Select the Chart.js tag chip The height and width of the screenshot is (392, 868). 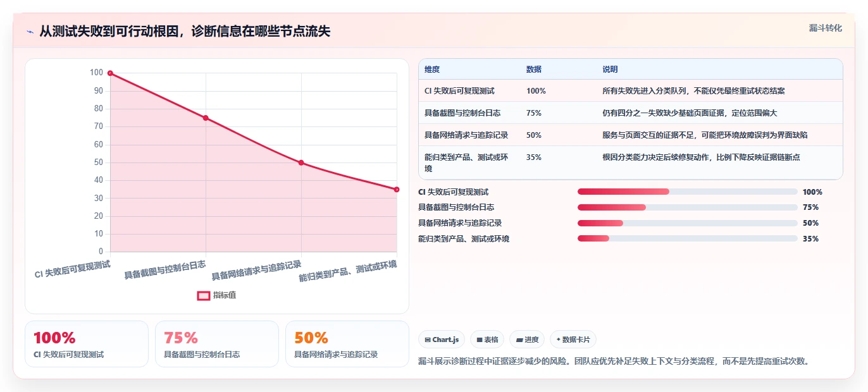click(x=442, y=340)
